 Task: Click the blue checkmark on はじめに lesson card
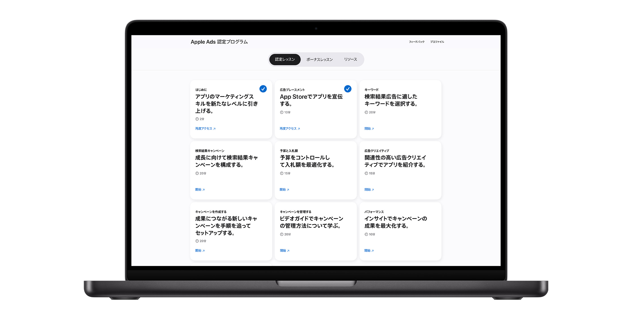(263, 89)
